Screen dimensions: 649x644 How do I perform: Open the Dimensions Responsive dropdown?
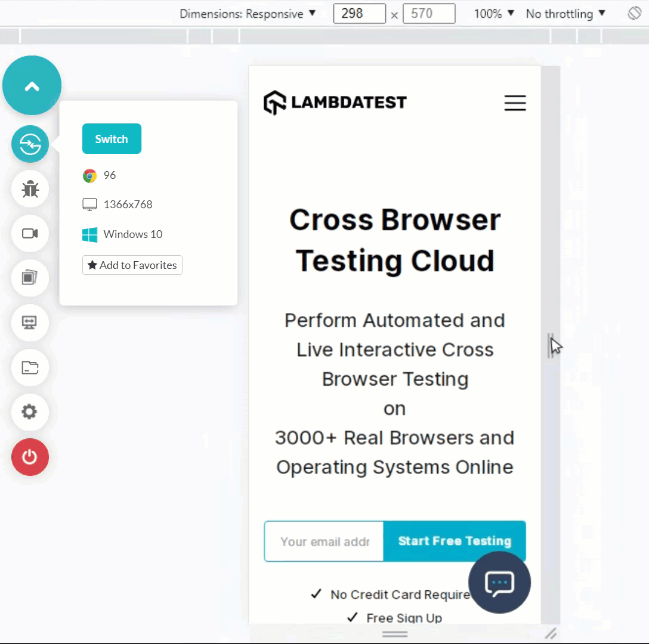point(249,13)
